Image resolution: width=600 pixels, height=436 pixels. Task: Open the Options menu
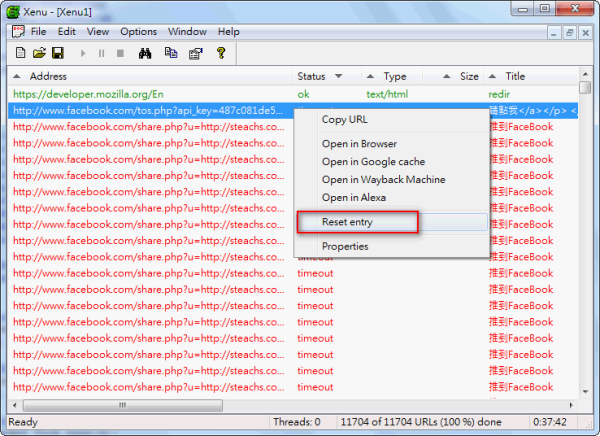tap(139, 31)
